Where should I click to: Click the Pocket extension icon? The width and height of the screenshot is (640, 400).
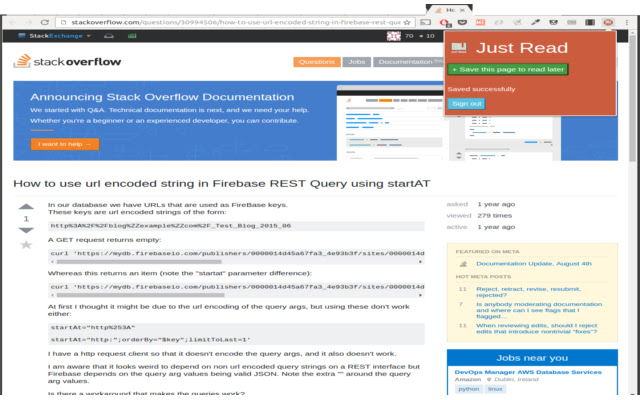462,22
